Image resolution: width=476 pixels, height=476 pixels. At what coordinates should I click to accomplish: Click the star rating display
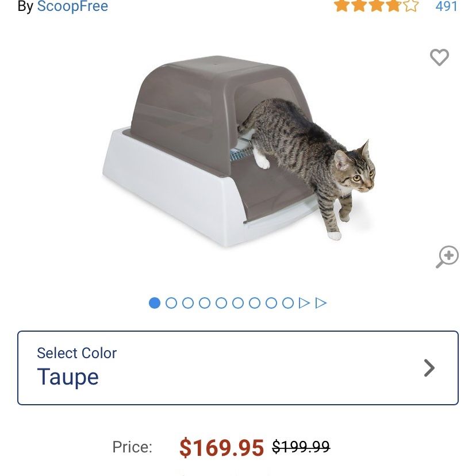377,6
